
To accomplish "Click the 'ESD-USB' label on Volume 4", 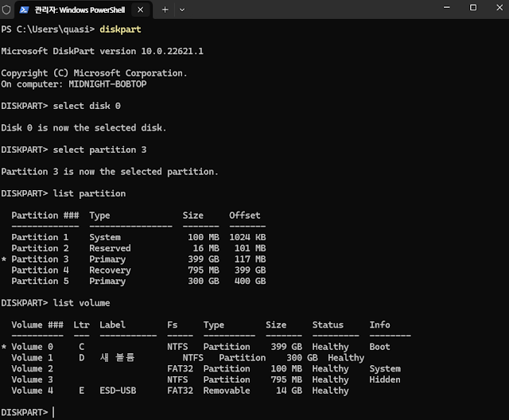I will tap(118, 391).
